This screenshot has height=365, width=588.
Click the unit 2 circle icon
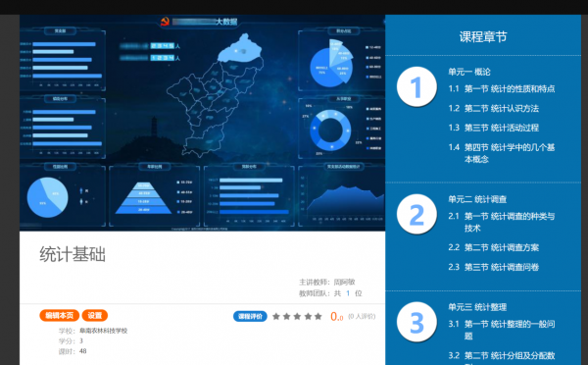[416, 214]
